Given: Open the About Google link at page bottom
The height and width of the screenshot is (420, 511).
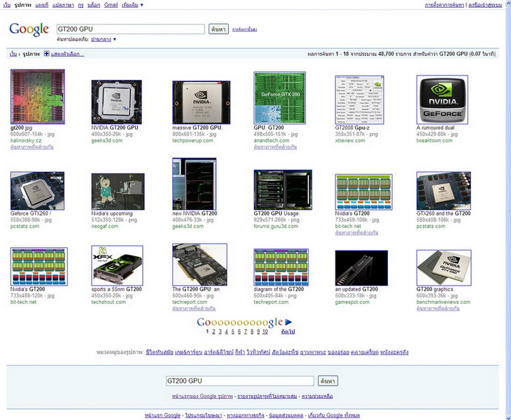Looking at the screenshot, I should 334,415.
